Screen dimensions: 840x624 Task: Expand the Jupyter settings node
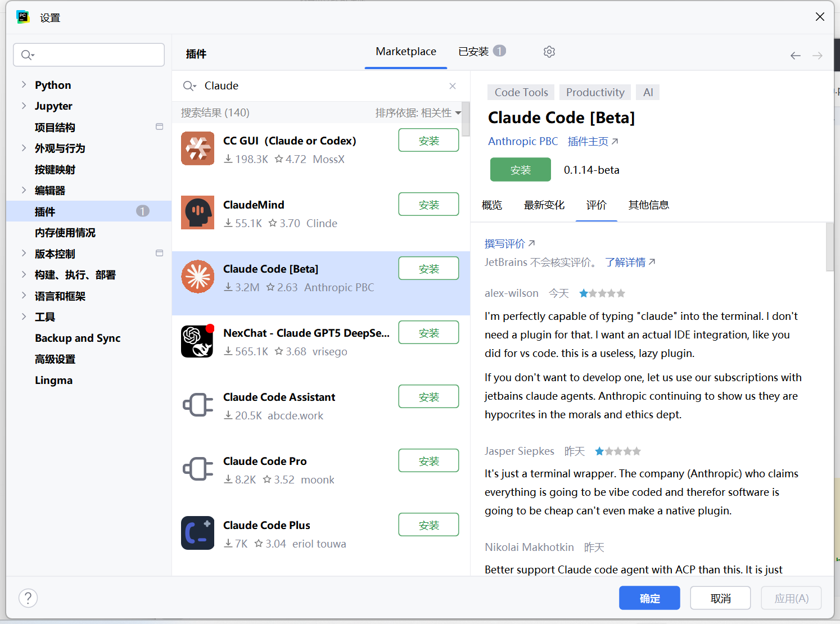(x=24, y=106)
